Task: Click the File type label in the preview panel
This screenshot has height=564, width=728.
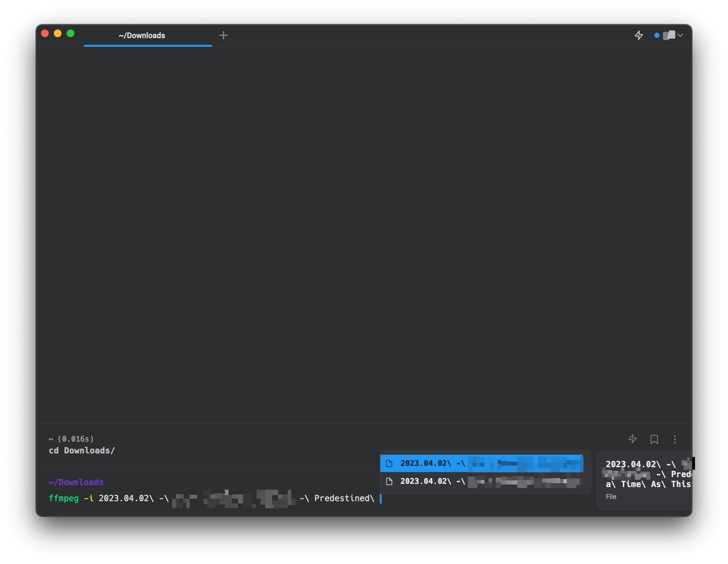Action: tap(611, 496)
